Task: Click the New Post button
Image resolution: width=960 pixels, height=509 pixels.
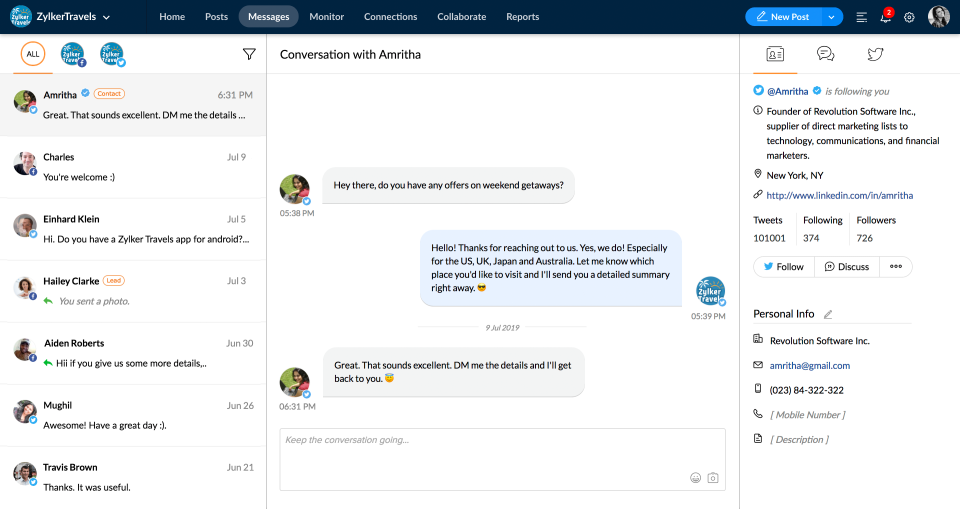Action: (x=782, y=17)
